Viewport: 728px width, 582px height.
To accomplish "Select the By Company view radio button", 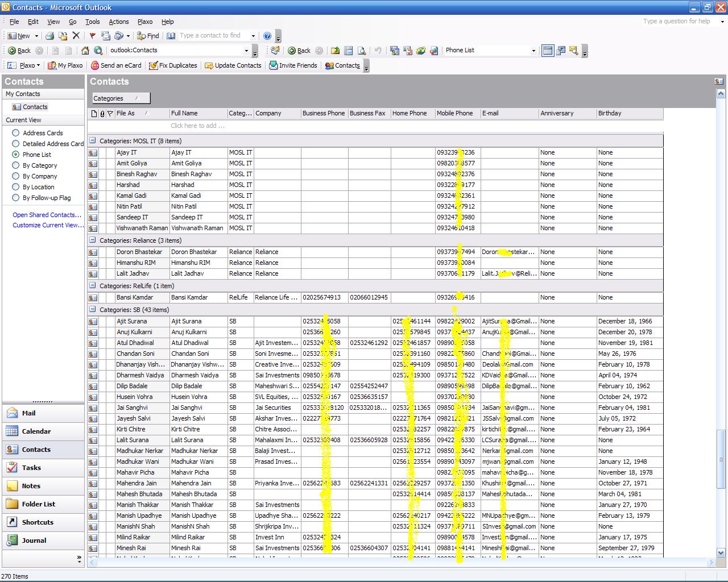I will [x=16, y=176].
